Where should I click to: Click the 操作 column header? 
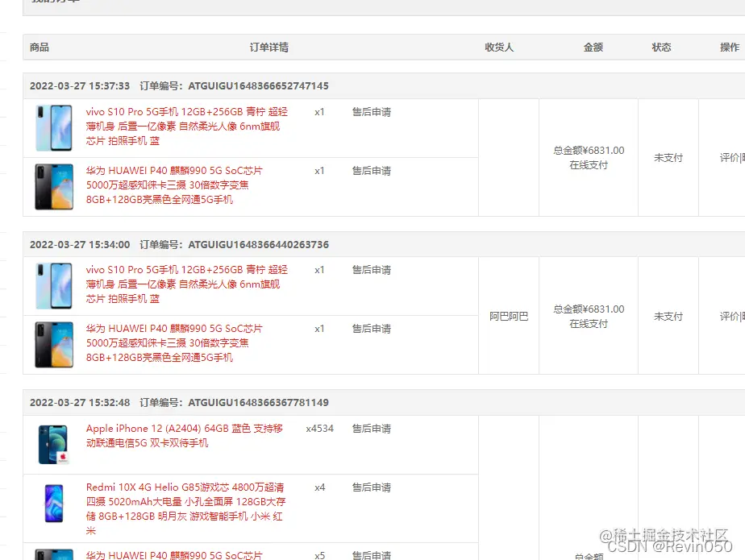730,47
